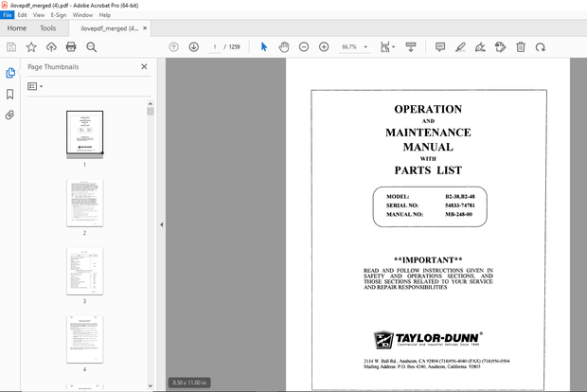
Task: Select the page 4 thumbnail
Action: (84, 339)
